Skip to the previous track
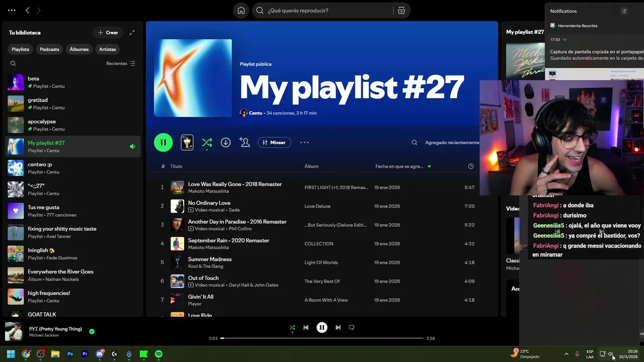The image size is (644, 362). (x=305, y=327)
